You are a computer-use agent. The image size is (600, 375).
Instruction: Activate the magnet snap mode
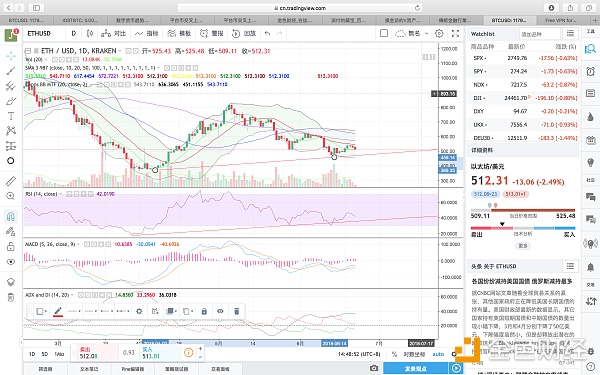(11, 217)
